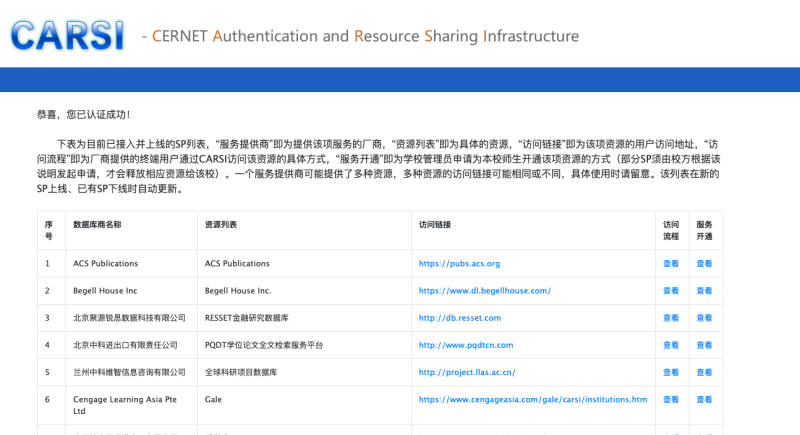The image size is (800, 435).
Task: Open the https://pubs.acs.org link
Action: tap(459, 264)
